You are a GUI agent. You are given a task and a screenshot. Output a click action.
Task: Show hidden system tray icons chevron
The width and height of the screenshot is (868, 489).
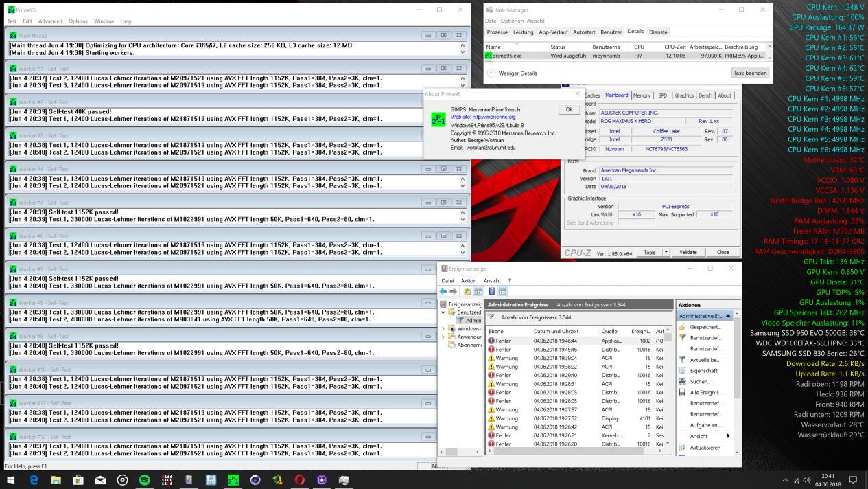(x=785, y=479)
